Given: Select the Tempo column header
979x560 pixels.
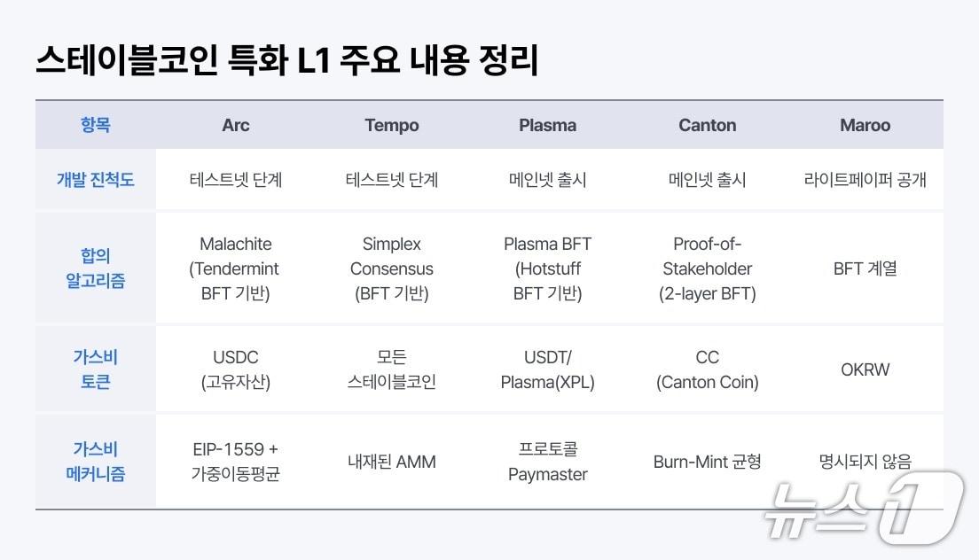Looking at the screenshot, I should (392, 125).
